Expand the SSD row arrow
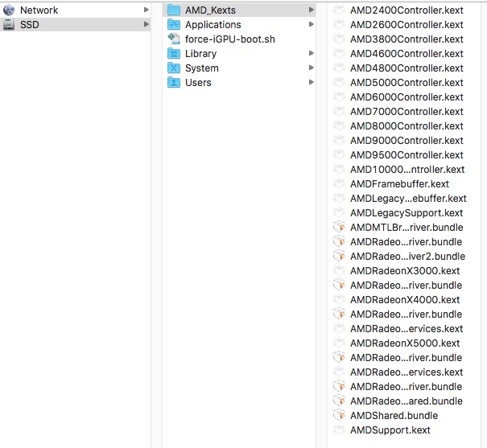487x448 pixels. (x=147, y=24)
